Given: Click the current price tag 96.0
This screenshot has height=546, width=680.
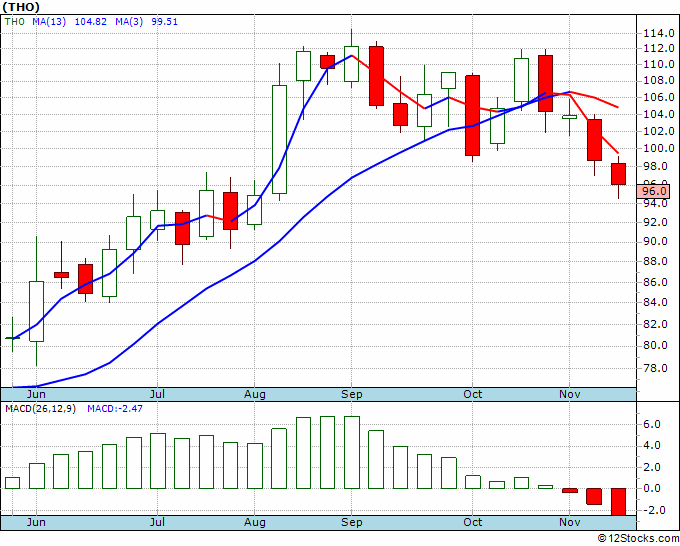Looking at the screenshot, I should pos(654,191).
